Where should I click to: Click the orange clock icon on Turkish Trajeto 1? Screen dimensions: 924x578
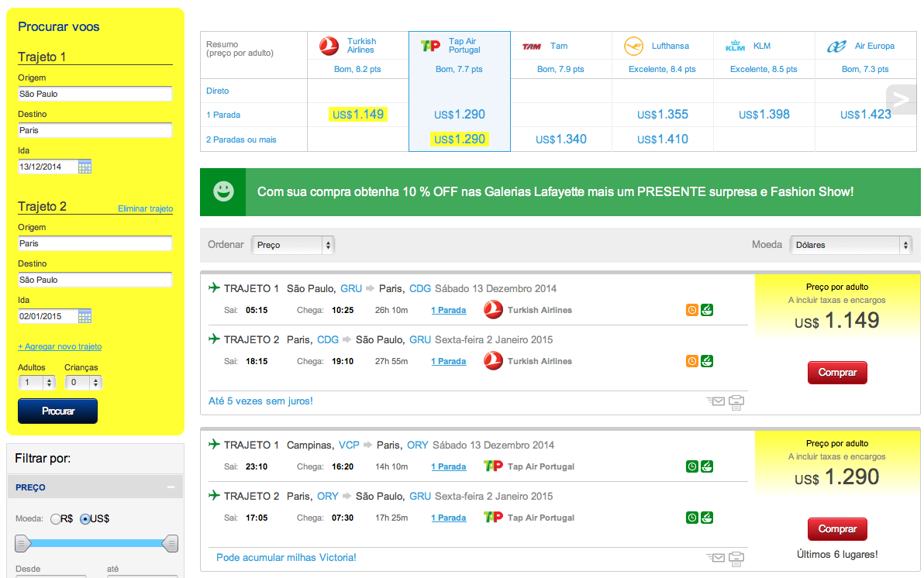tap(691, 310)
